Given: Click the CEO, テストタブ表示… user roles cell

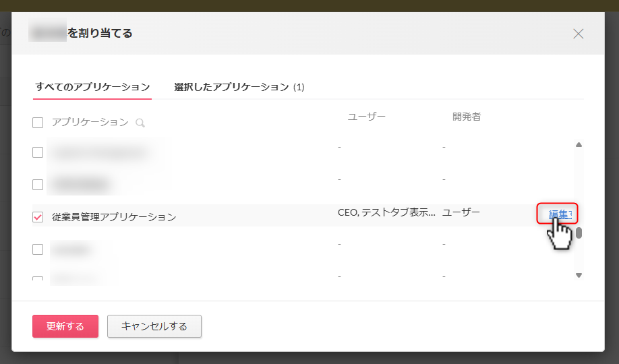Looking at the screenshot, I should (386, 212).
